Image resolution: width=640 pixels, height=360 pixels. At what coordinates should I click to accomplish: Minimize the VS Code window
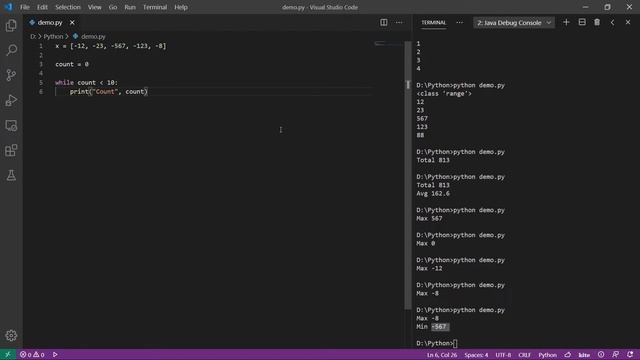(x=585, y=7)
